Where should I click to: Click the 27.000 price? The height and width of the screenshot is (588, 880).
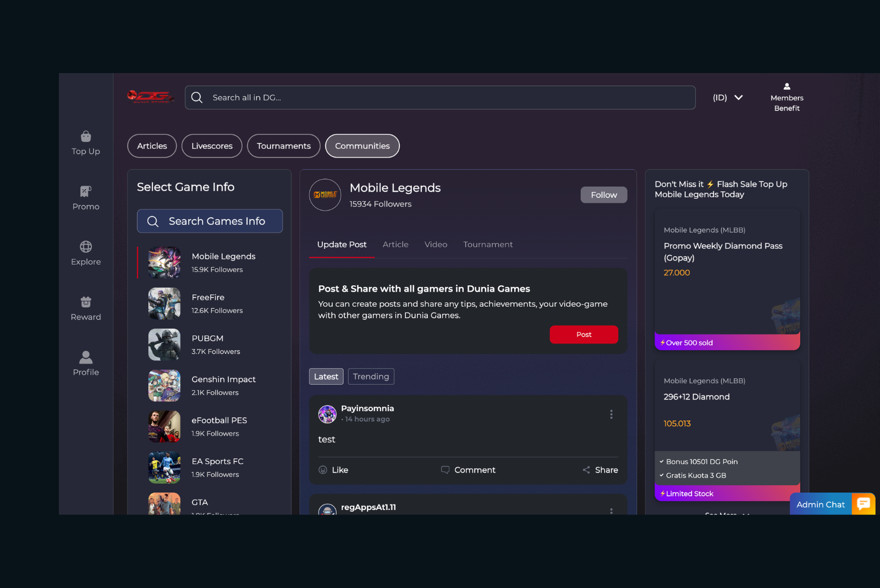coord(676,273)
